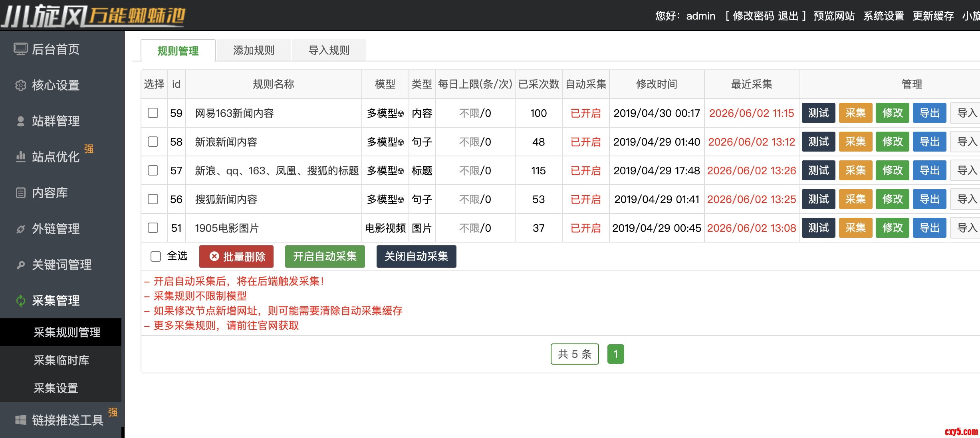Screen dimensions: 980x438
Task: Click the 退出 logout link
Action: 788,16
